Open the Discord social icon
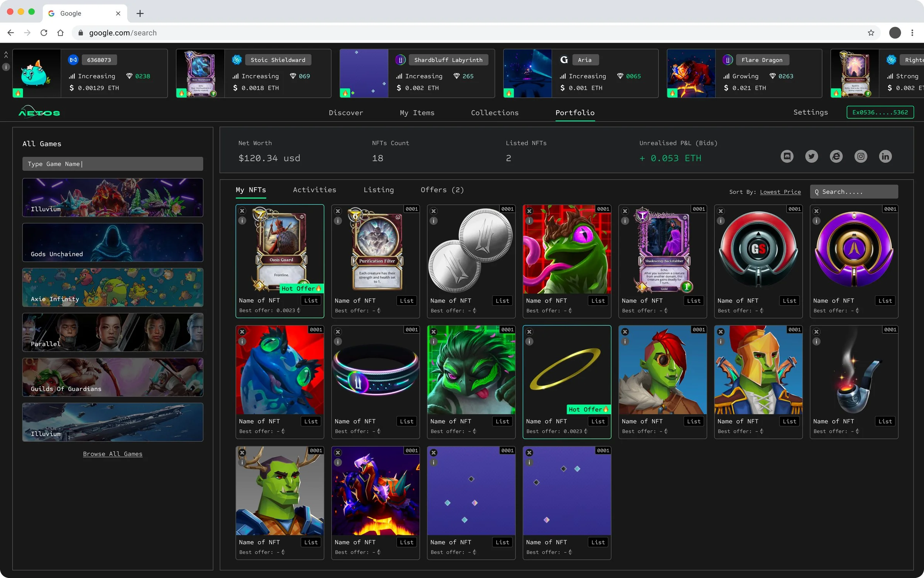Image resolution: width=924 pixels, height=578 pixels. point(787,156)
